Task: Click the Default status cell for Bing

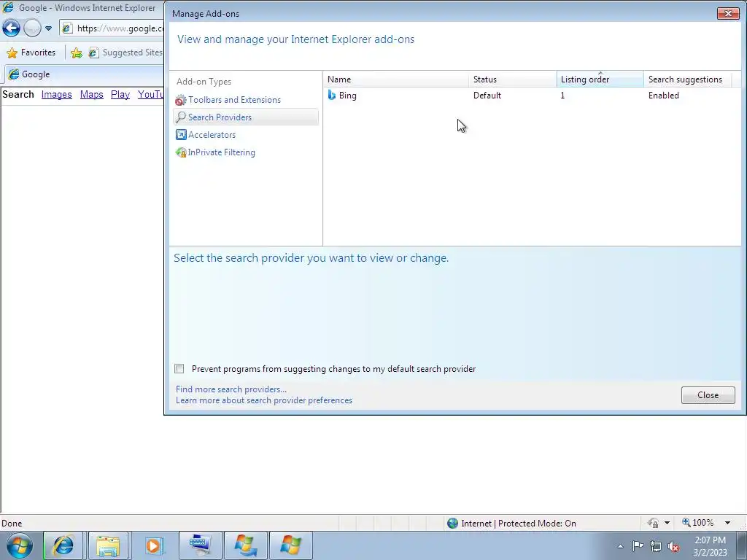Action: click(487, 96)
